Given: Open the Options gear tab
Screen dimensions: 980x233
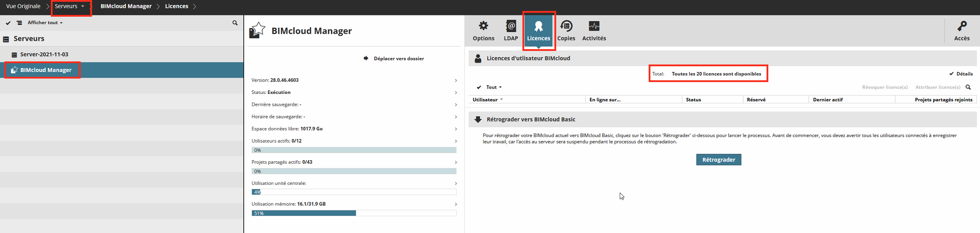Looking at the screenshot, I should (483, 31).
